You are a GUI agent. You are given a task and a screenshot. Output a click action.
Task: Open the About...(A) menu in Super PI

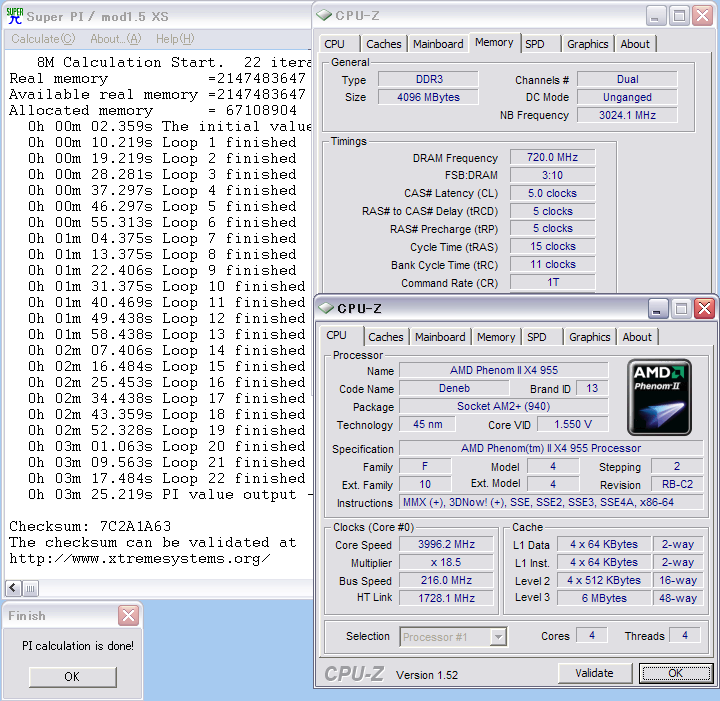click(x=116, y=39)
